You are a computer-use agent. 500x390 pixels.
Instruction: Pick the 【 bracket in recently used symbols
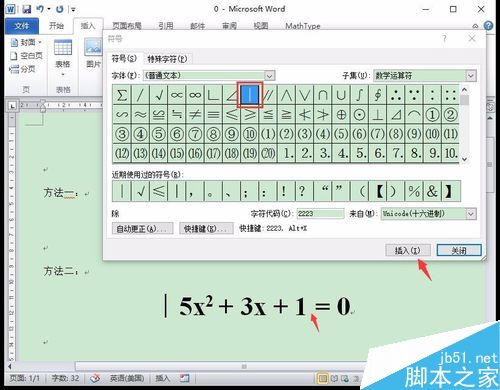tap(379, 191)
